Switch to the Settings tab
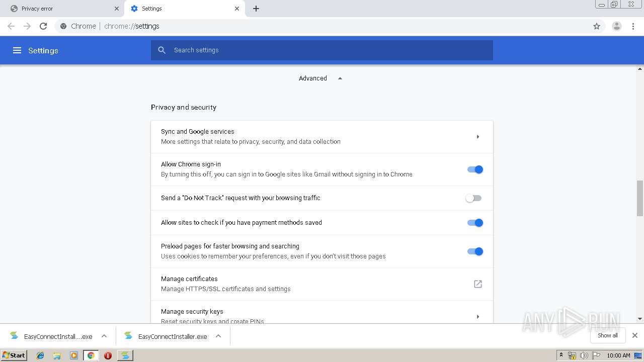 (x=184, y=9)
